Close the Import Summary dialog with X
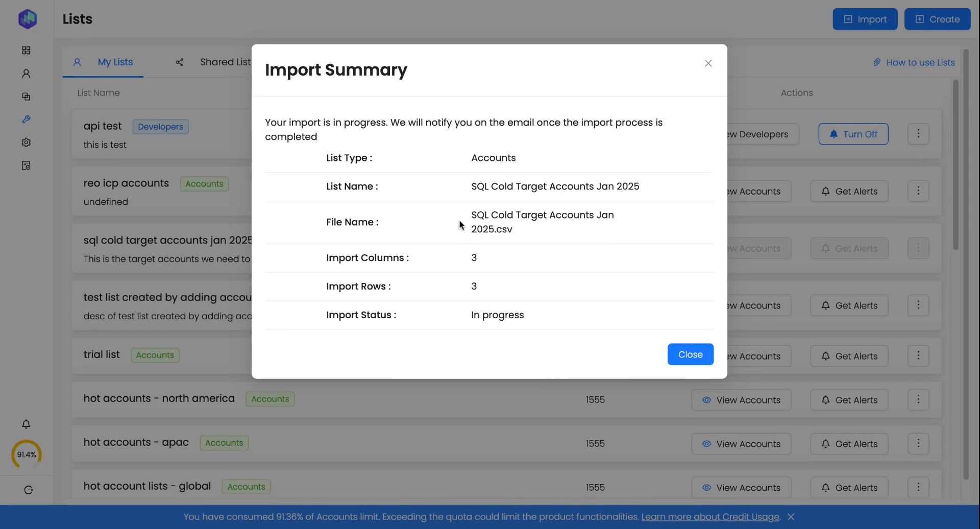The height and width of the screenshot is (529, 980). (x=708, y=63)
